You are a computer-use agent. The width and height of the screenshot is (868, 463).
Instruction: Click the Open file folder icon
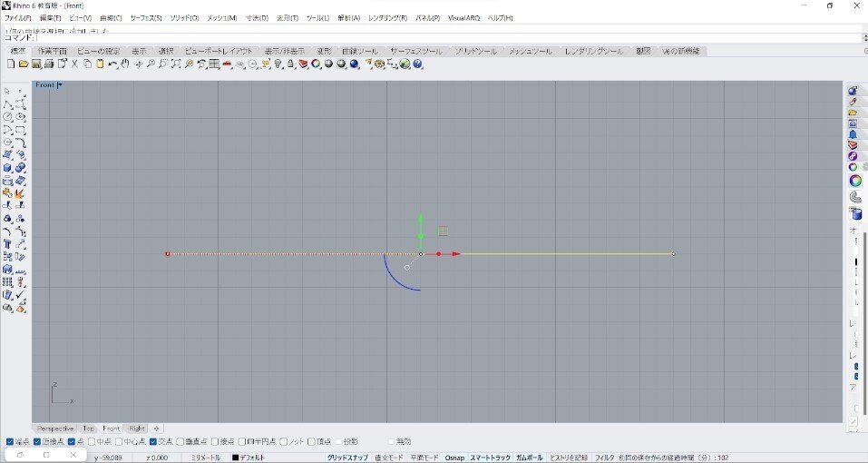click(24, 64)
